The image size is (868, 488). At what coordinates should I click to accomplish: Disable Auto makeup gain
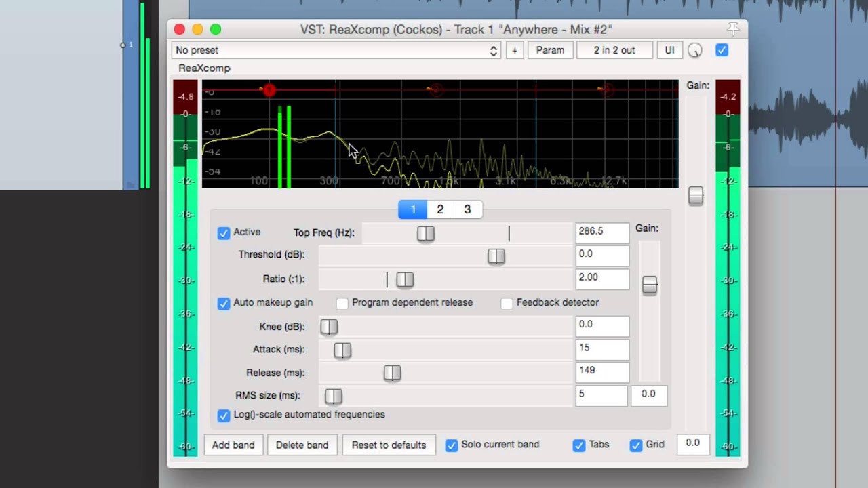pos(224,303)
